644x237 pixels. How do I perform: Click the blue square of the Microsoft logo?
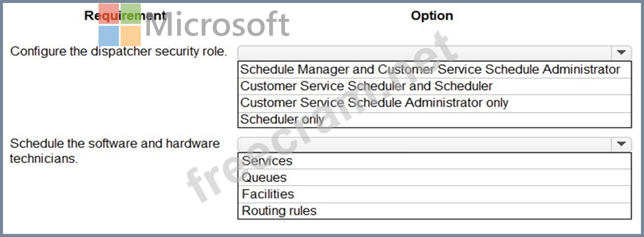[108, 36]
